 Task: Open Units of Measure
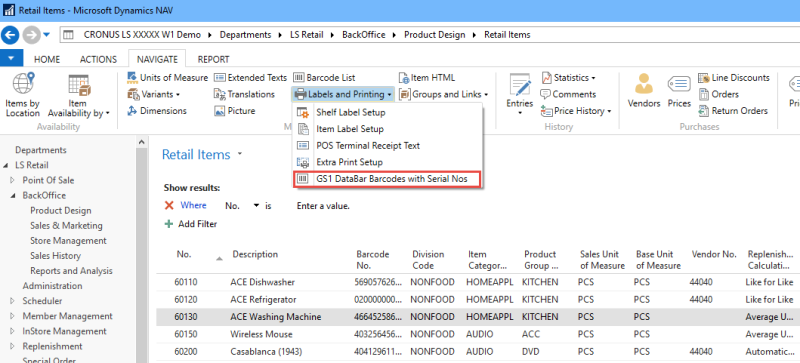167,78
